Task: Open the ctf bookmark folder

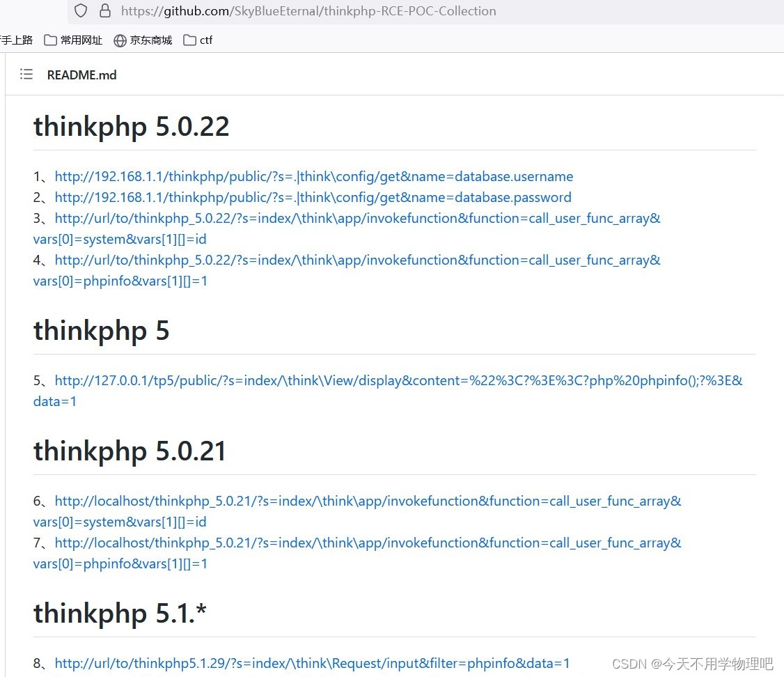Action: tap(198, 40)
